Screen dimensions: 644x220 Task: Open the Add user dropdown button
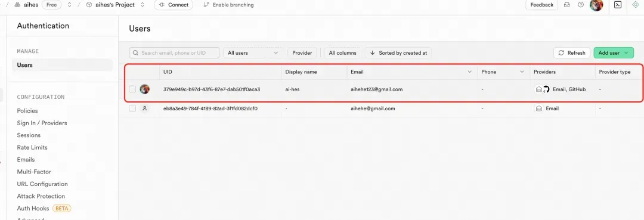[x=614, y=53]
